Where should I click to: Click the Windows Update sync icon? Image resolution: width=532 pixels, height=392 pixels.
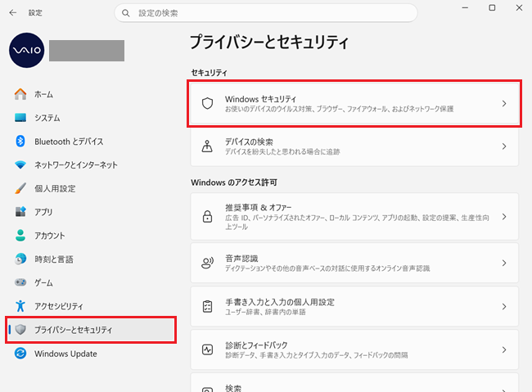click(x=20, y=354)
